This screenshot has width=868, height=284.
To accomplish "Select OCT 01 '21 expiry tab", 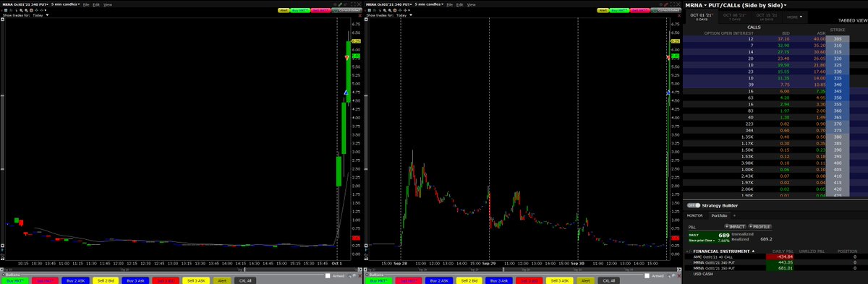I will pos(702,16).
